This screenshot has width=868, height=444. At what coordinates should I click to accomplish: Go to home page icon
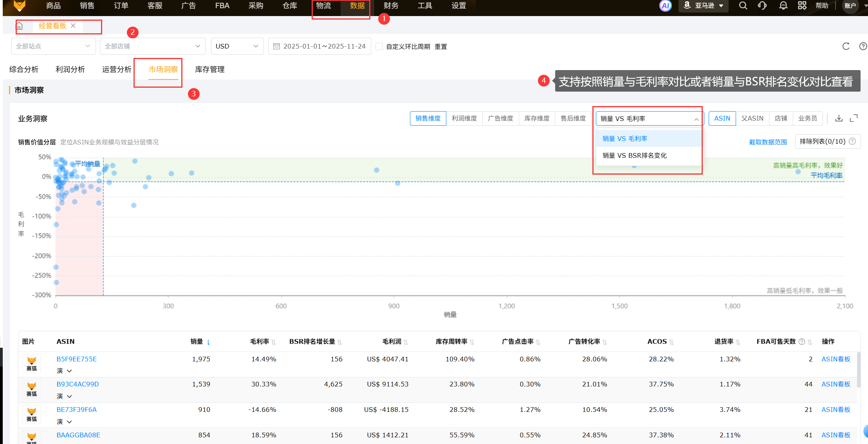(x=19, y=26)
